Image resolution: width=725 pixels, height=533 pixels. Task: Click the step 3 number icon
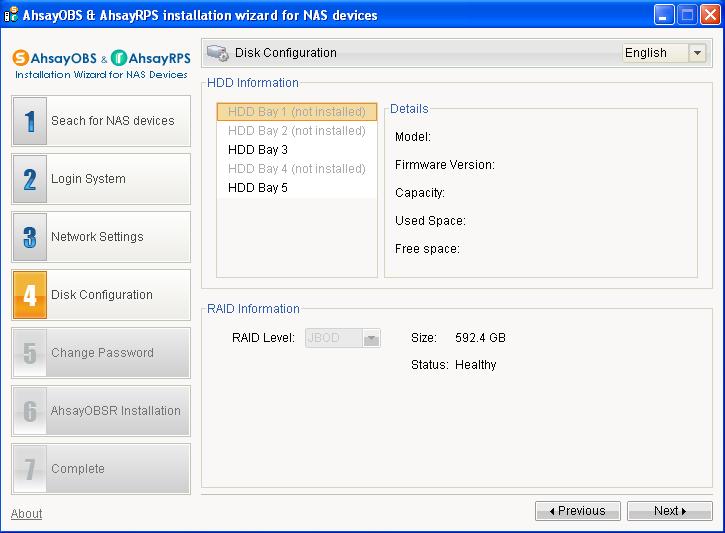(30, 237)
